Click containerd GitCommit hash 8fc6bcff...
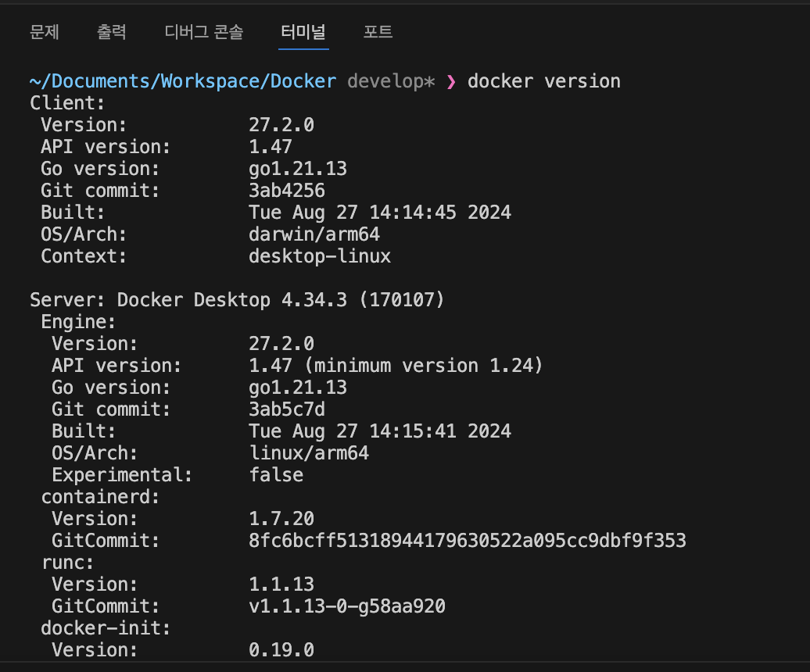 pos(468,541)
